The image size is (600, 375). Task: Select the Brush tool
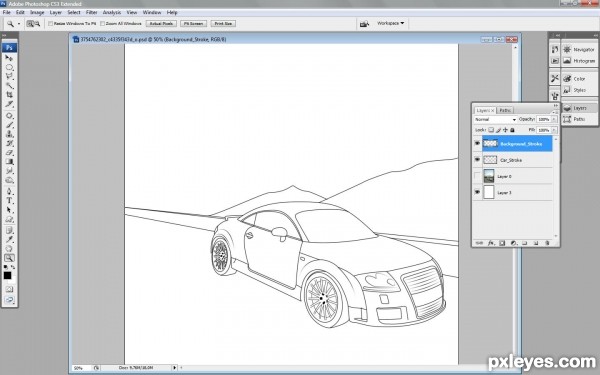pyautogui.click(x=9, y=125)
